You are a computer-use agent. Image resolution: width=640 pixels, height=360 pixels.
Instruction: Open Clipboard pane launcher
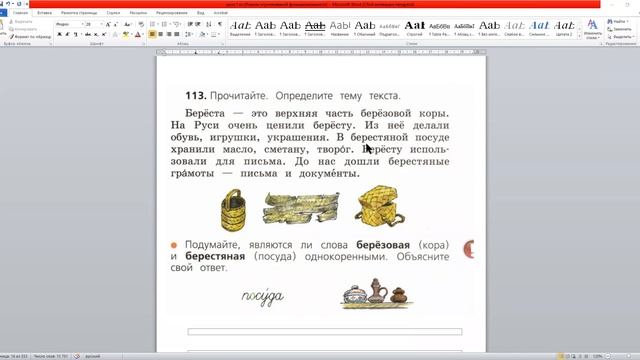click(51, 44)
